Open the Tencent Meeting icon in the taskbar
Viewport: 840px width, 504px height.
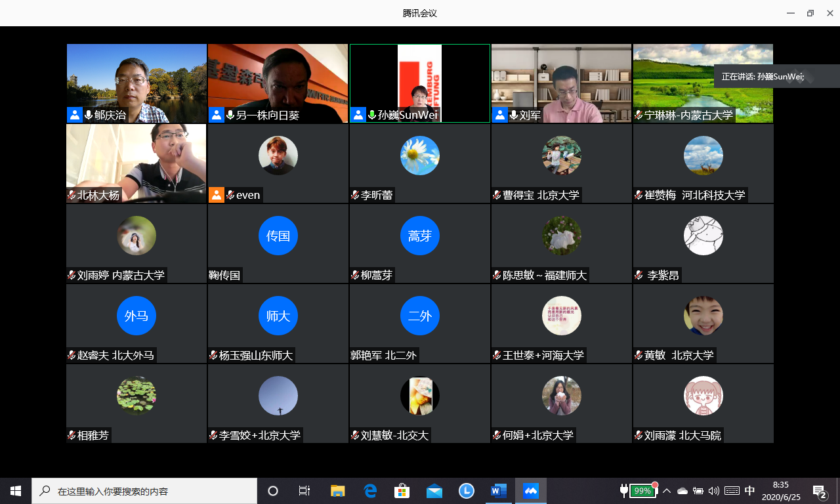tap(530, 491)
